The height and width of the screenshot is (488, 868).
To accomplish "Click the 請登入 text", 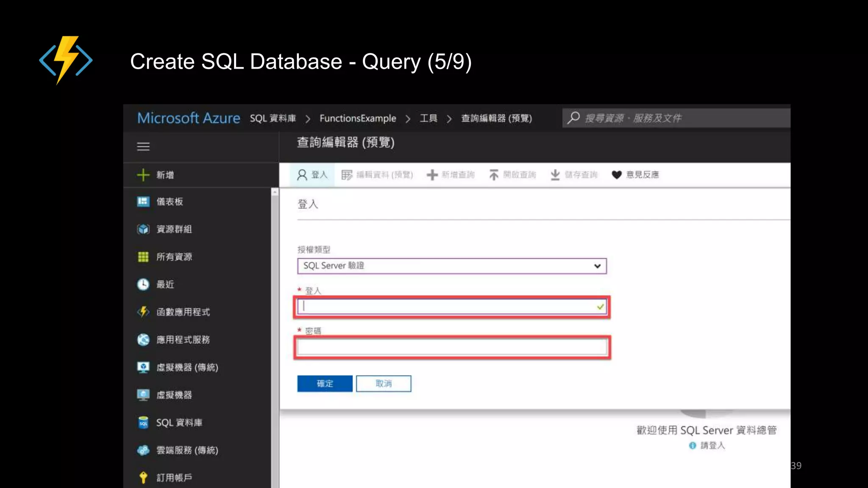I will tap(712, 445).
